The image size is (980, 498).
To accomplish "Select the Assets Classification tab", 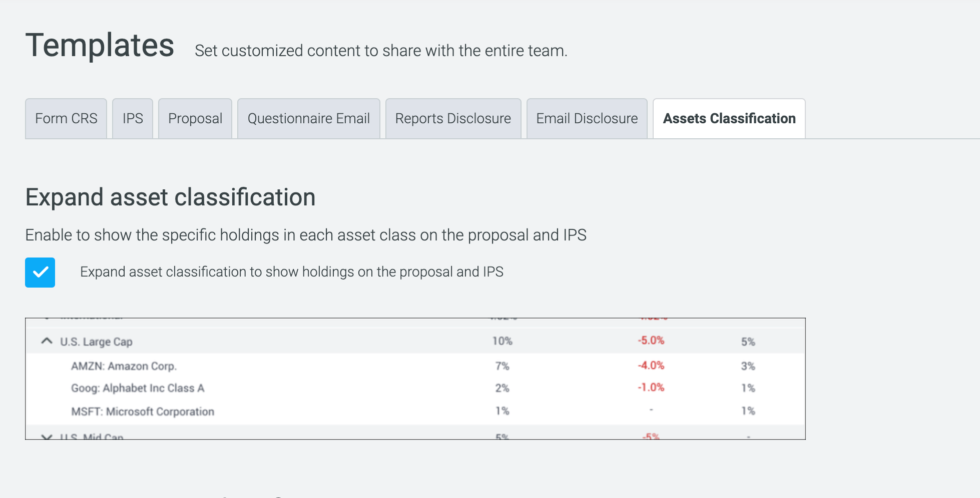I will (x=729, y=118).
